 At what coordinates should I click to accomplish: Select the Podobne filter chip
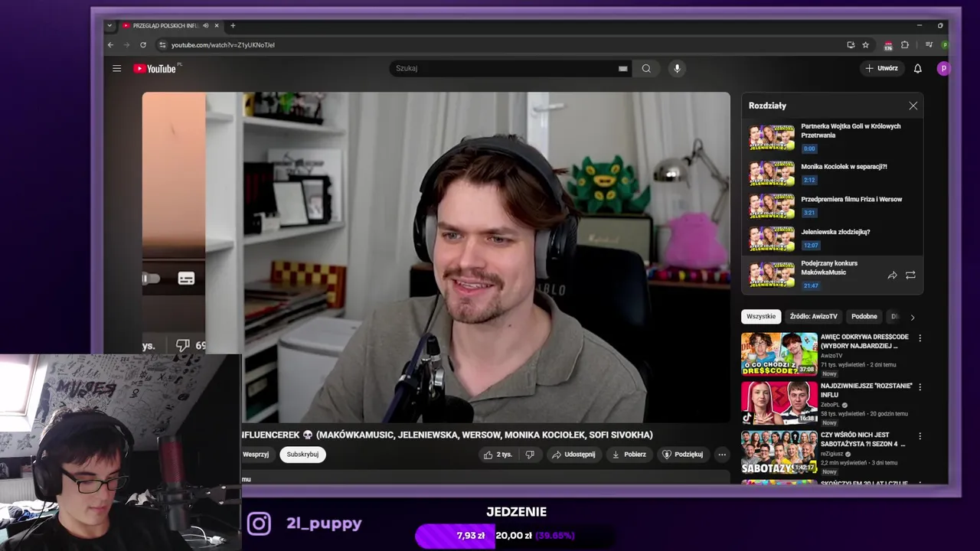coord(864,316)
